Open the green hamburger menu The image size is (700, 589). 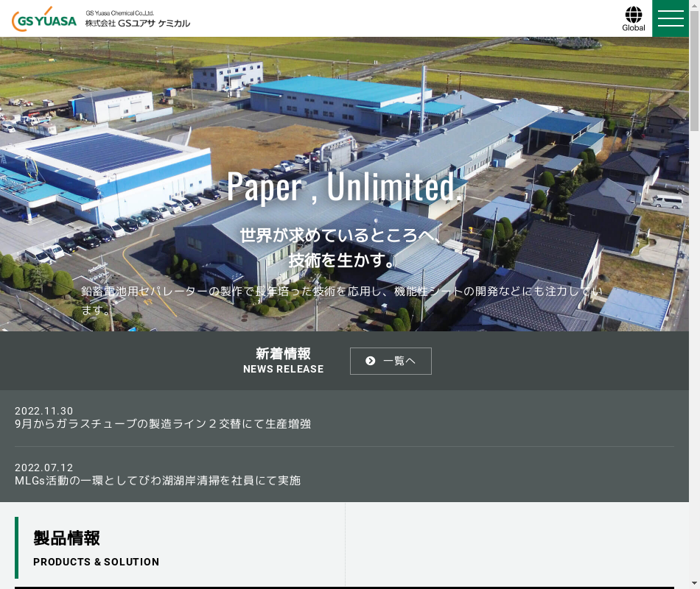[x=671, y=18]
